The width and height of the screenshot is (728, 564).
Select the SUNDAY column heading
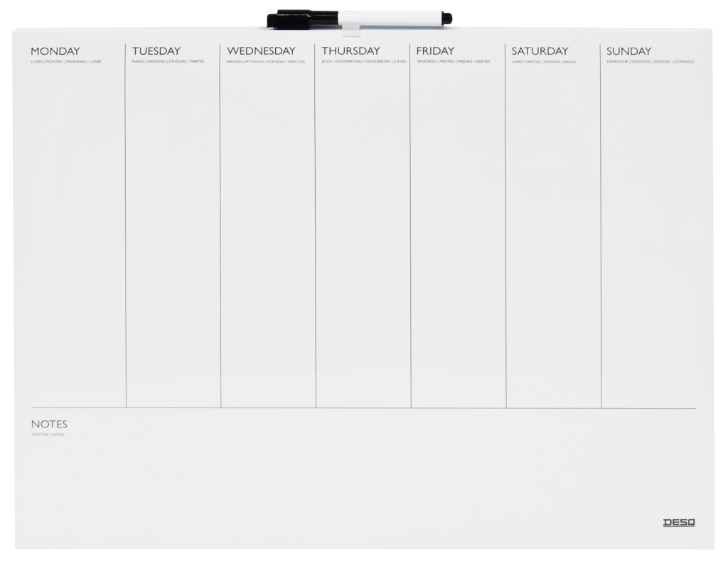(x=628, y=51)
